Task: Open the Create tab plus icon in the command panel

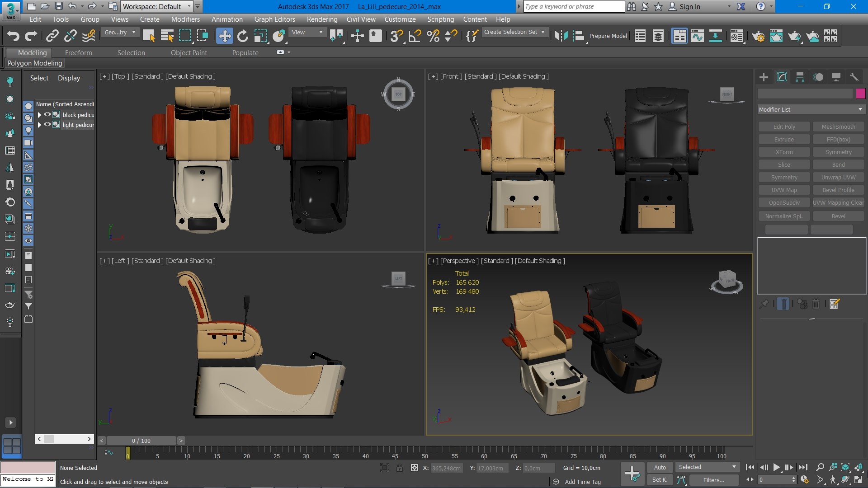Action: click(x=764, y=77)
